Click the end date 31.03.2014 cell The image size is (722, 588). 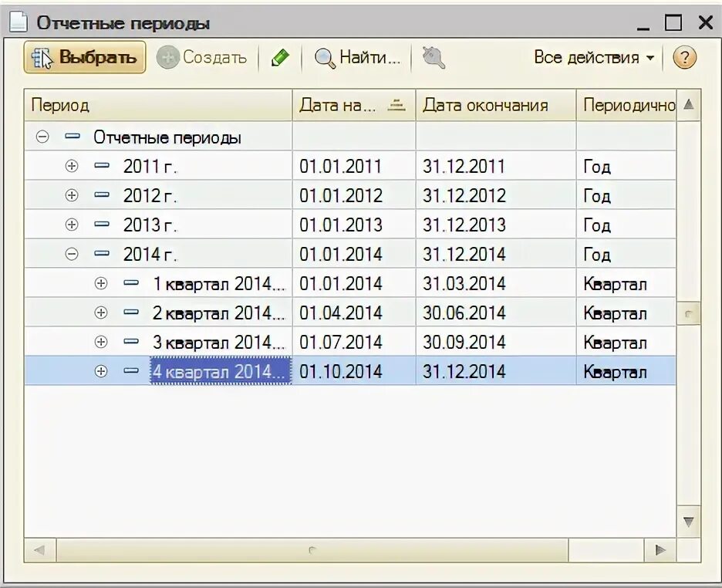(x=496, y=283)
